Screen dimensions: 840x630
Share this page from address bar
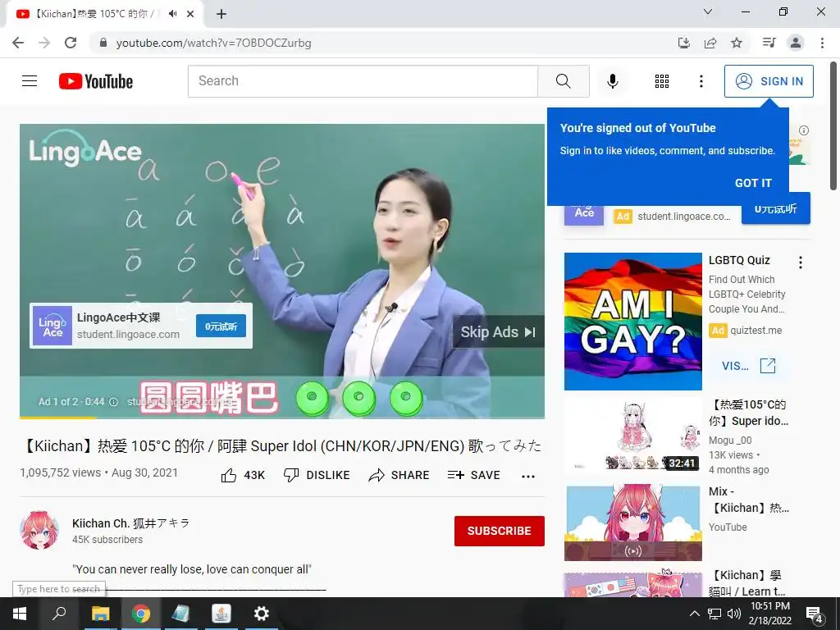(x=710, y=43)
